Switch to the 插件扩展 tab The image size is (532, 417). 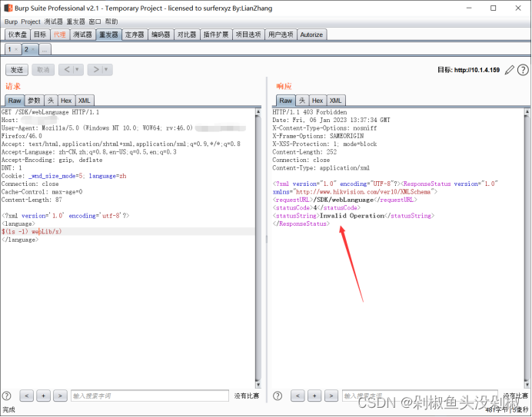(216, 35)
